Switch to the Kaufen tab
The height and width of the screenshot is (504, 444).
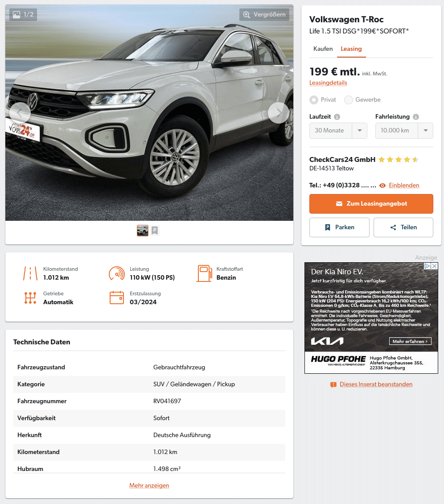click(x=323, y=49)
